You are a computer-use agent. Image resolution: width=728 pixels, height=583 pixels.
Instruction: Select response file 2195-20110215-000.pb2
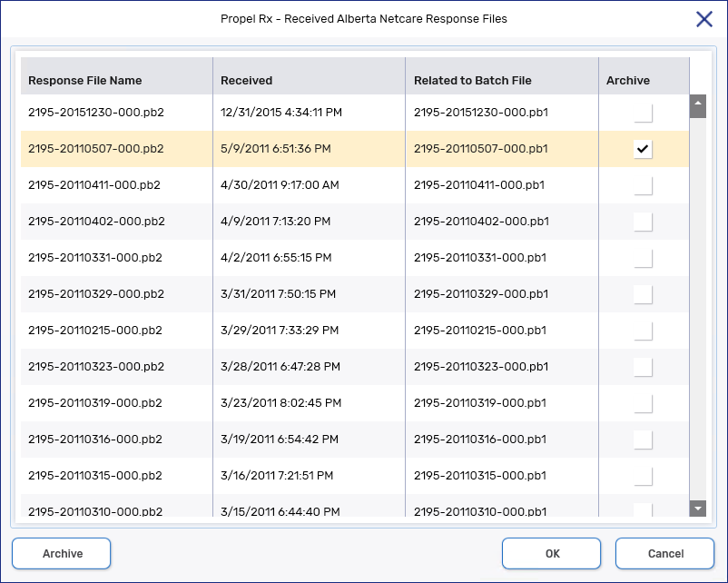[95, 331]
